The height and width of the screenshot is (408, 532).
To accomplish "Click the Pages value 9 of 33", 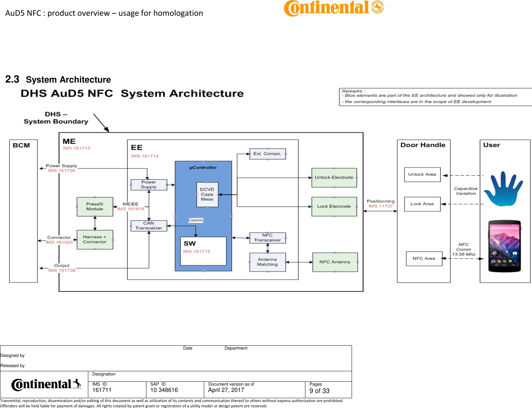I will pyautogui.click(x=319, y=391).
